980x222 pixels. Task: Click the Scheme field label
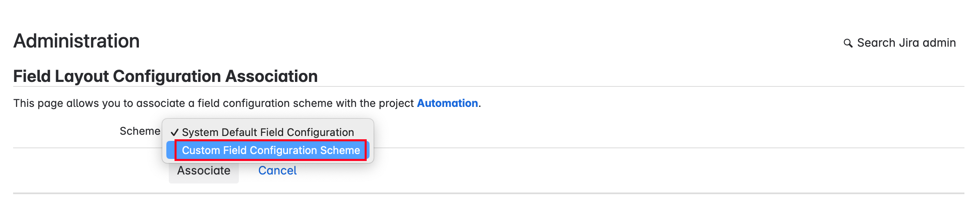click(x=140, y=131)
